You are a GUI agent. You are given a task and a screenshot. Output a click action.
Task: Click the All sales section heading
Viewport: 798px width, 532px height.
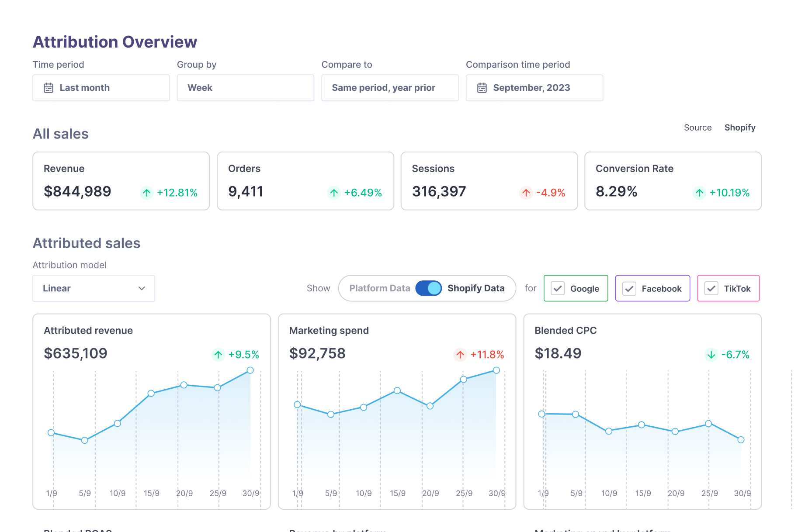pos(61,134)
